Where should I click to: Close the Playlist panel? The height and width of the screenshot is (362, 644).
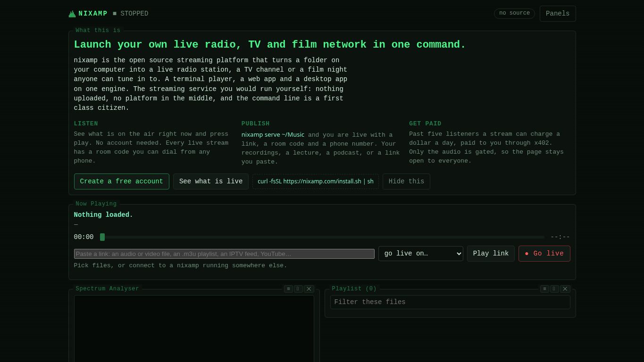click(565, 289)
